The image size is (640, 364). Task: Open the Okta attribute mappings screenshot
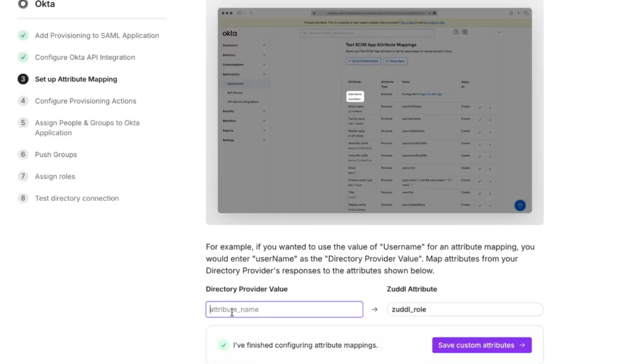tap(375, 110)
